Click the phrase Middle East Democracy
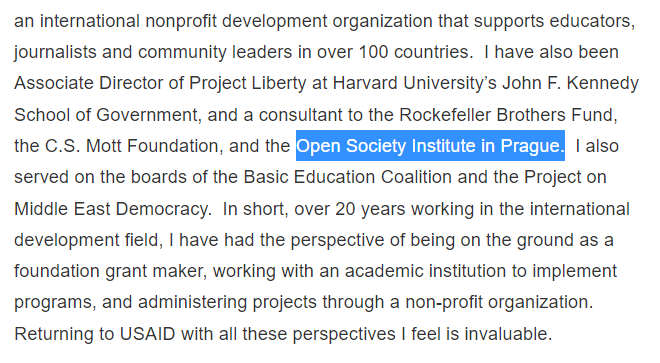 tap(112, 209)
